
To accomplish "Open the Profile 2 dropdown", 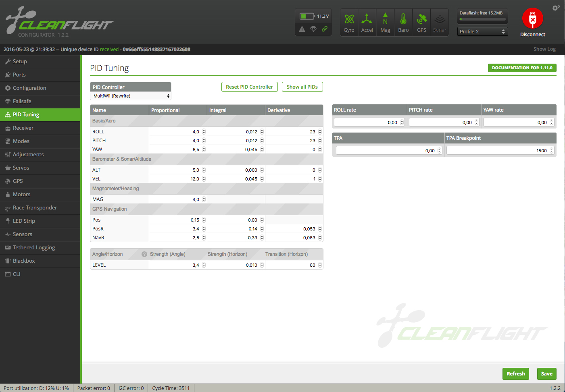I will coord(482,31).
